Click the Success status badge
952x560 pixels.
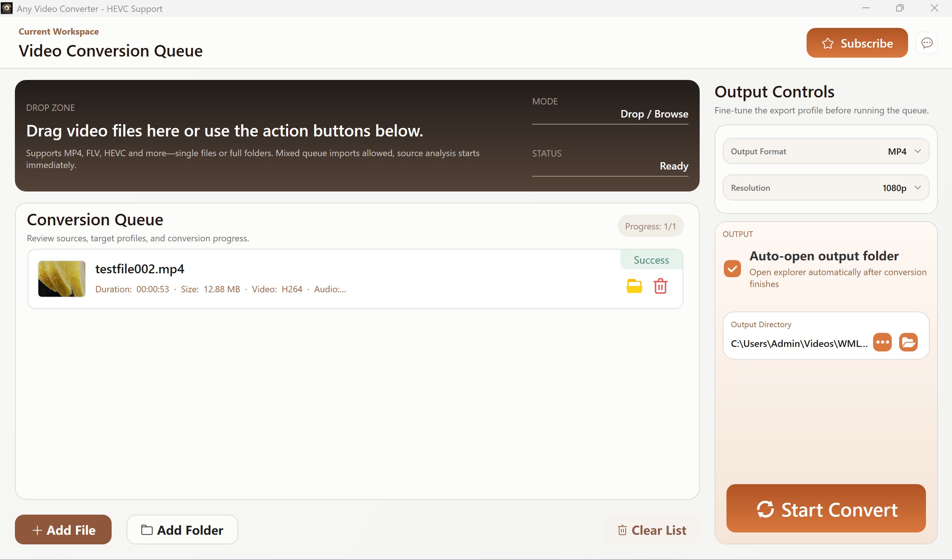[x=651, y=260]
